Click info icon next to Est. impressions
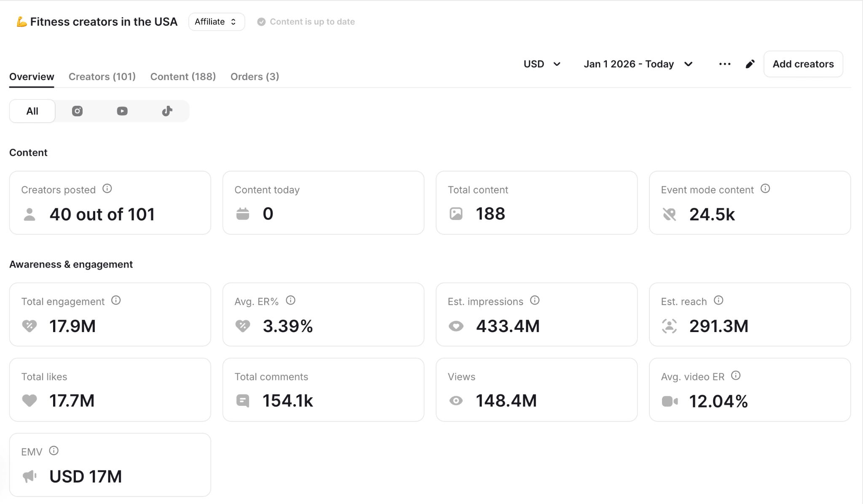This screenshot has height=504, width=863. tap(535, 300)
